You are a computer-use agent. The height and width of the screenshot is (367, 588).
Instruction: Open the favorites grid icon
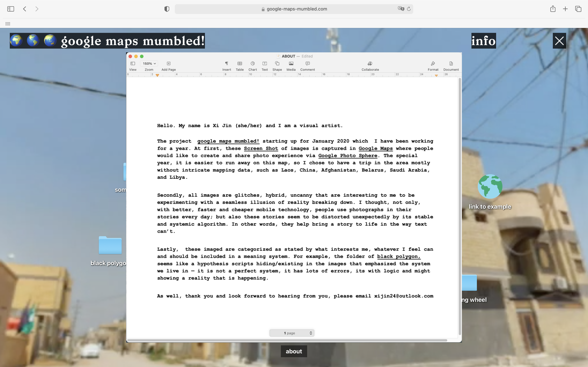pyautogui.click(x=8, y=24)
